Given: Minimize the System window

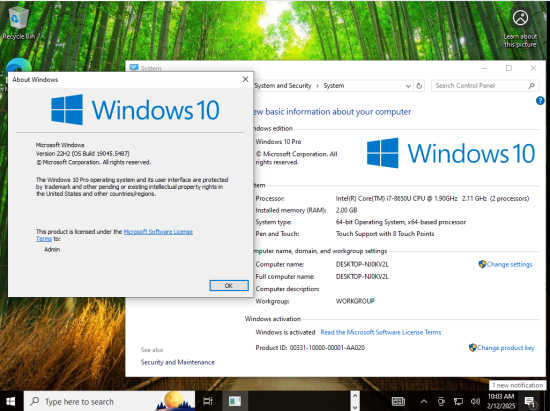Looking at the screenshot, I should (485, 68).
